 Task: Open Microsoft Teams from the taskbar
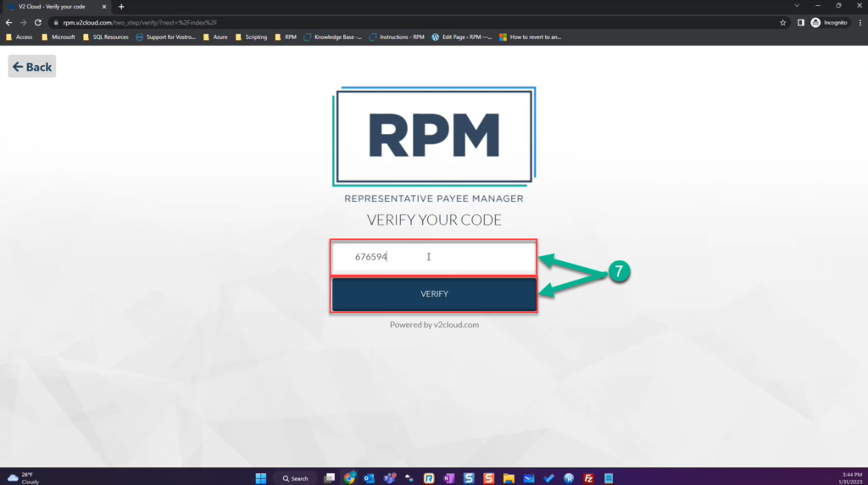pos(390,478)
